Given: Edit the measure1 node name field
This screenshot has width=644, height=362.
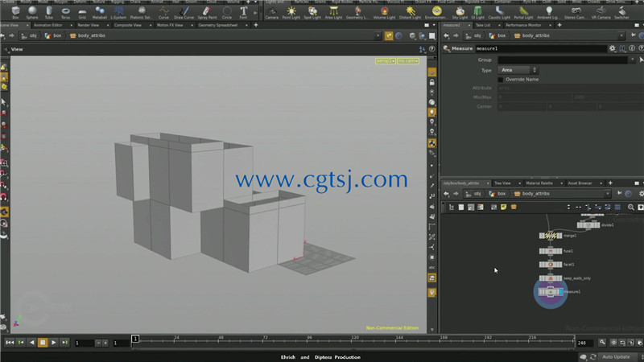Looking at the screenshot, I should [x=541, y=48].
